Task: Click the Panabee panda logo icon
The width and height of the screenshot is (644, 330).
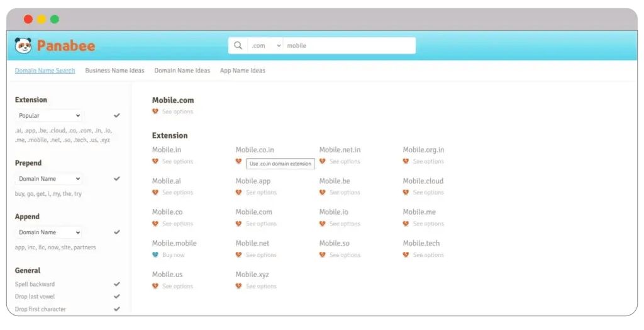Action: [23, 45]
